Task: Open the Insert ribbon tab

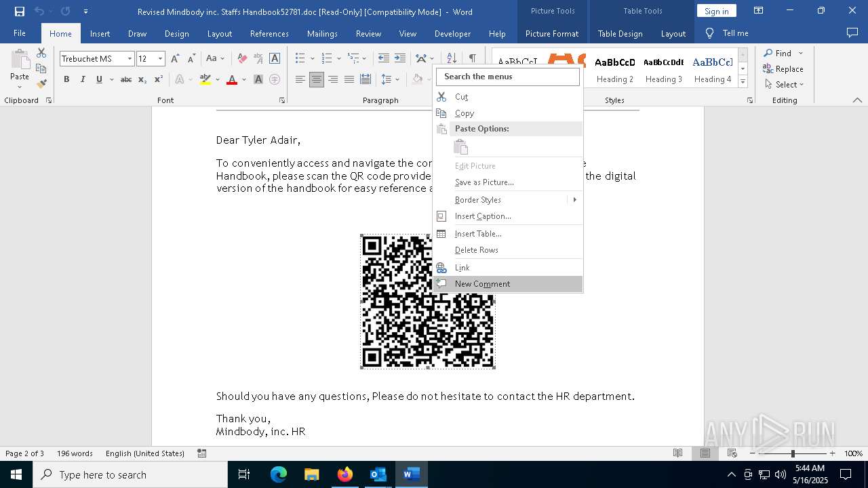Action: [x=100, y=33]
